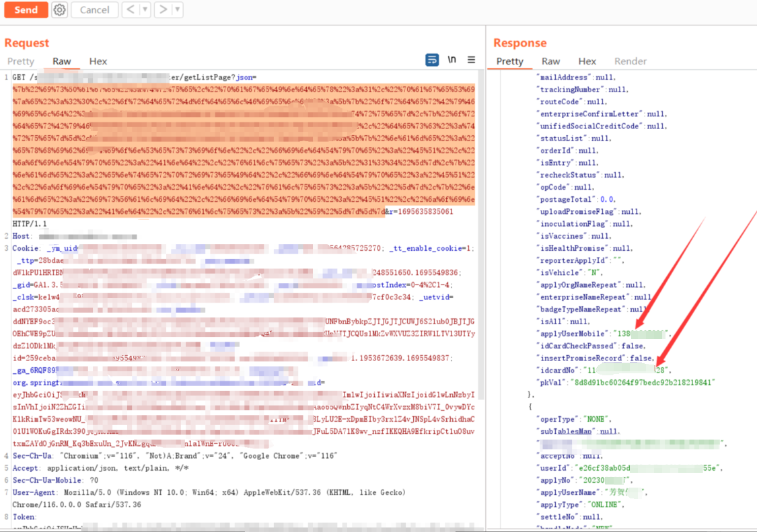Image resolution: width=757 pixels, height=532 pixels.
Task: Click "mailAddress" null line in response
Action: (x=576, y=77)
